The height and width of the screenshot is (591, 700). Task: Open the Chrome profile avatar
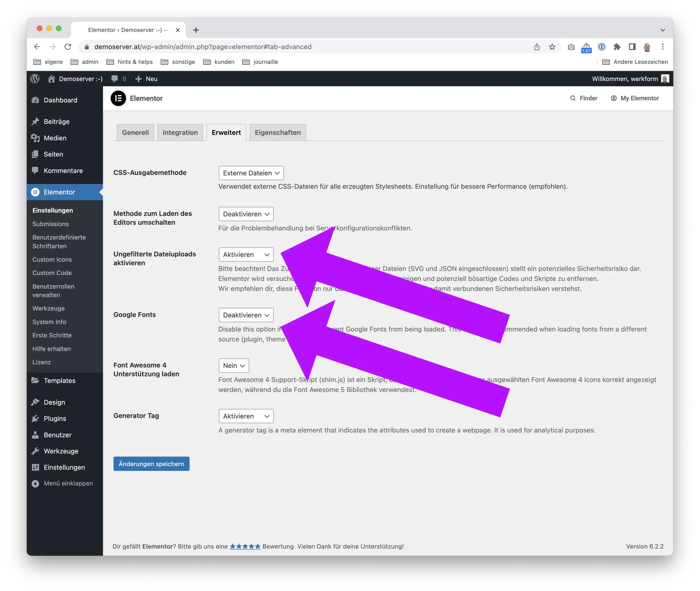click(647, 47)
